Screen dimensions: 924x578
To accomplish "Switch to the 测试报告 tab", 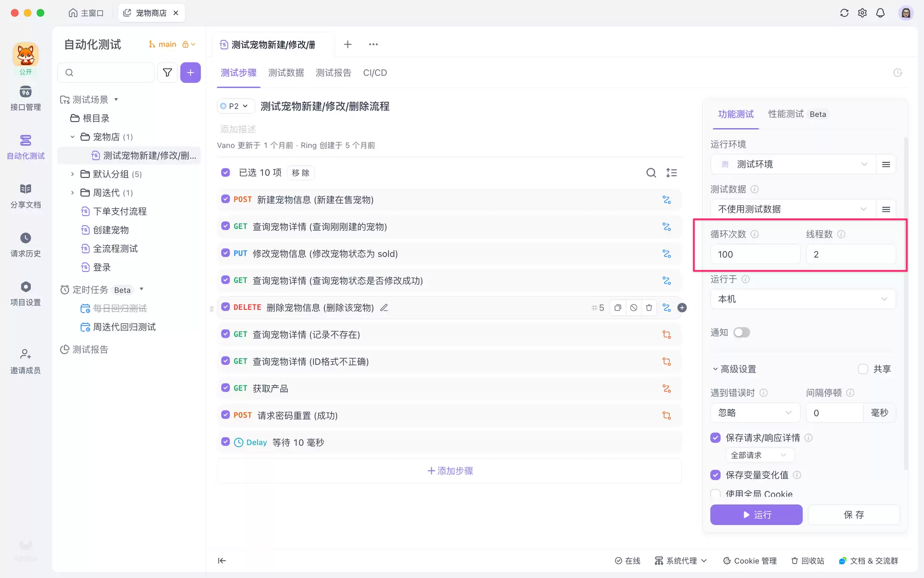I will 333,73.
